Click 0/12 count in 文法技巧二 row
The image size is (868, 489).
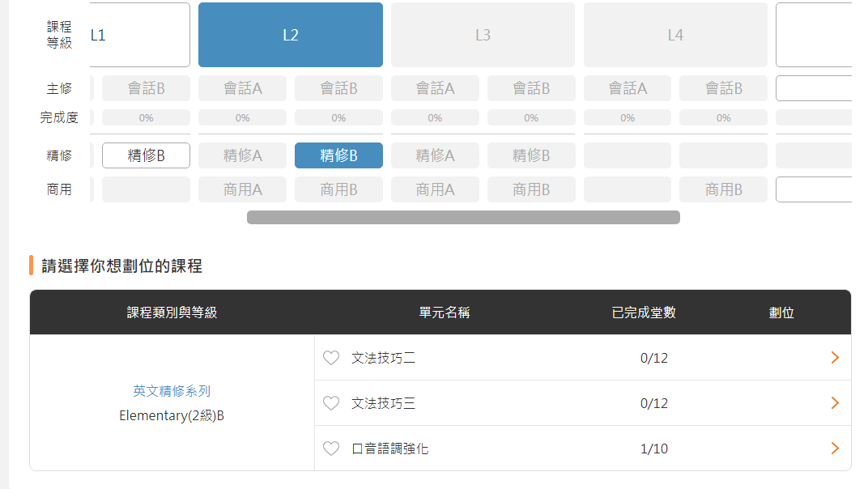pyautogui.click(x=653, y=358)
